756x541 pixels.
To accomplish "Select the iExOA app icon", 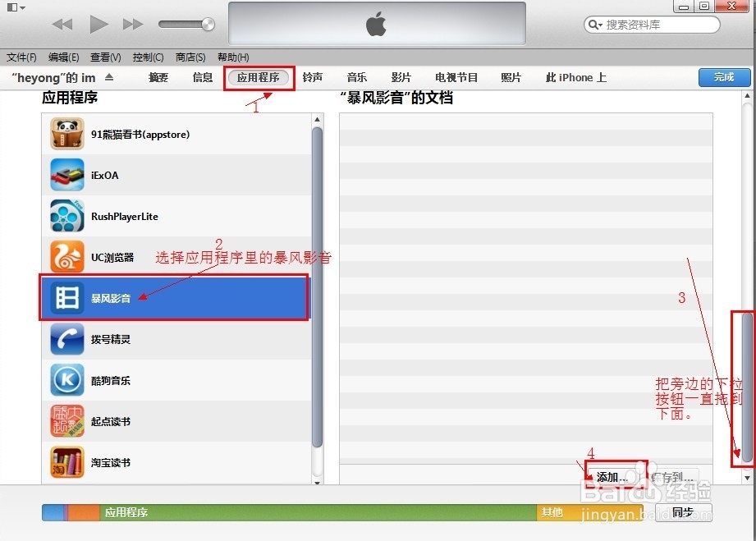I will tap(66, 175).
